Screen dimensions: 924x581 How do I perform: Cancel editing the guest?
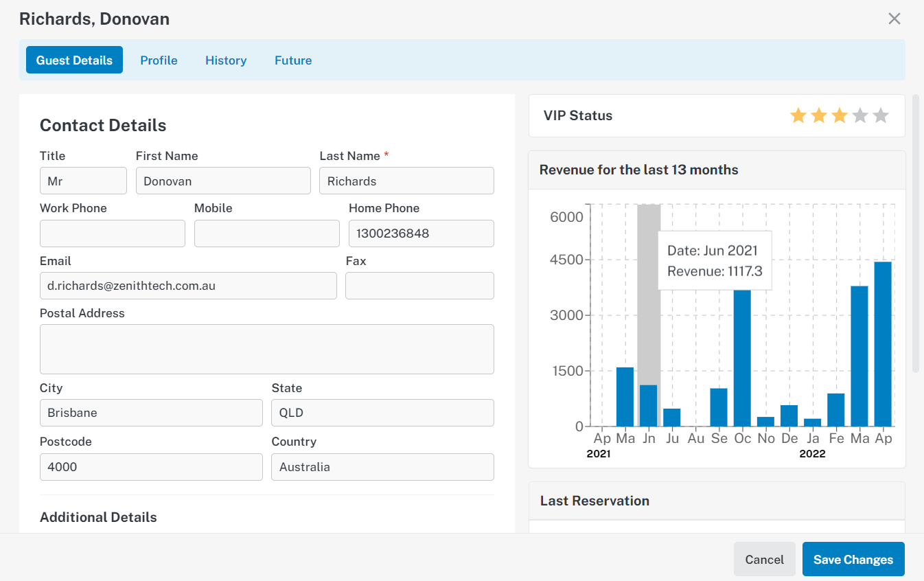pyautogui.click(x=764, y=559)
